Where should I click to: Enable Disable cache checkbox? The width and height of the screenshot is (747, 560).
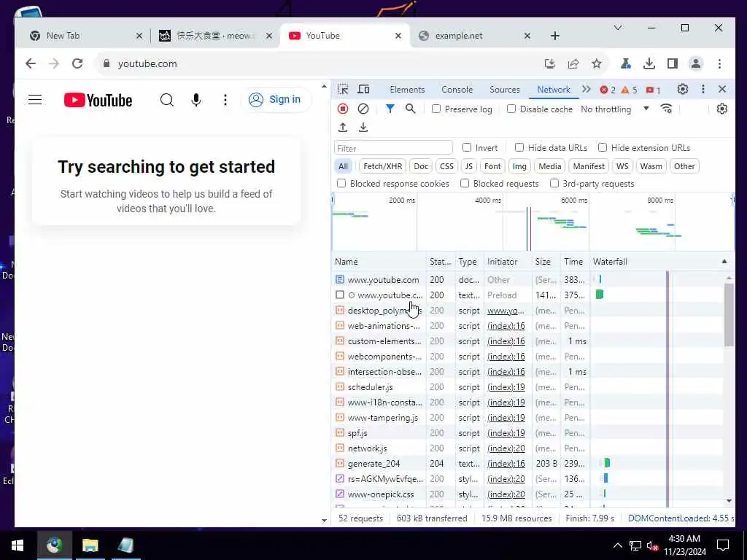(511, 109)
